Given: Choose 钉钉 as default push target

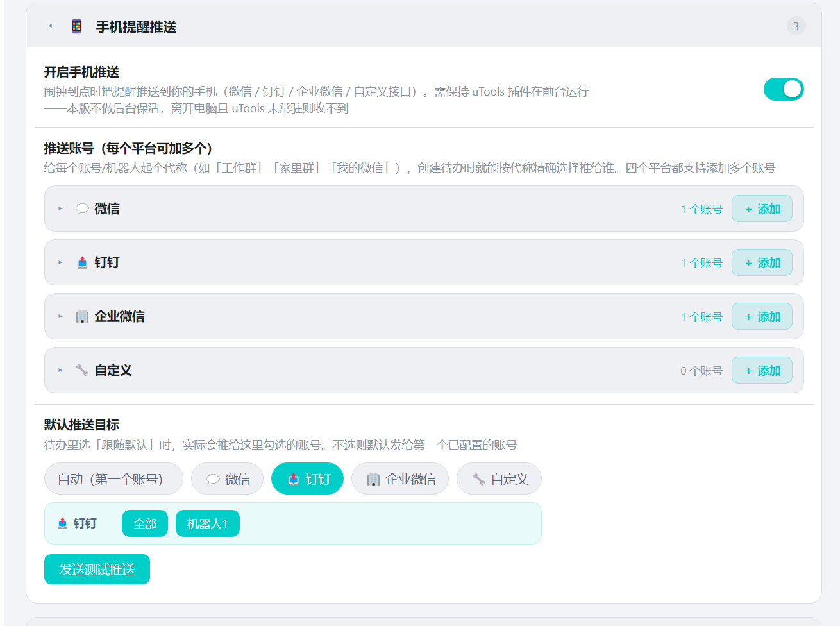Looking at the screenshot, I should (x=307, y=478).
